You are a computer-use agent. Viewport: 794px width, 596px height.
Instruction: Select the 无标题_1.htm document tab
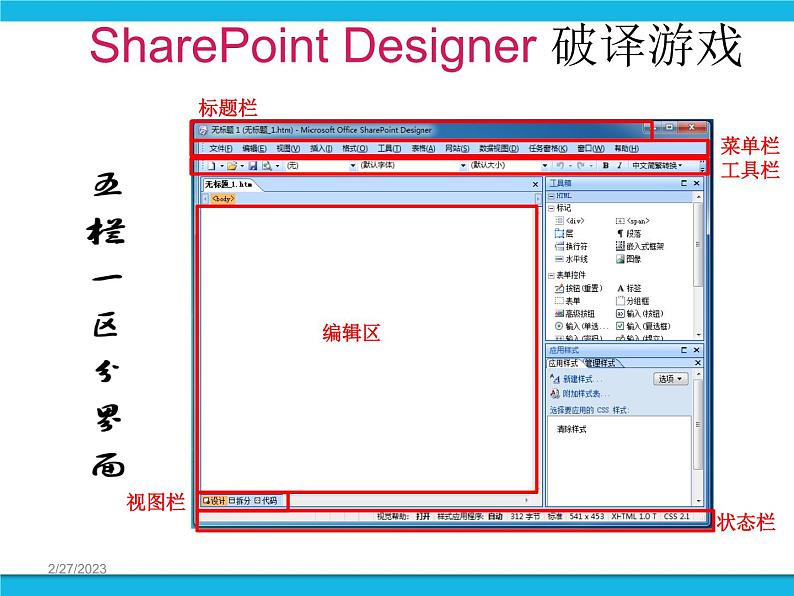click(229, 184)
